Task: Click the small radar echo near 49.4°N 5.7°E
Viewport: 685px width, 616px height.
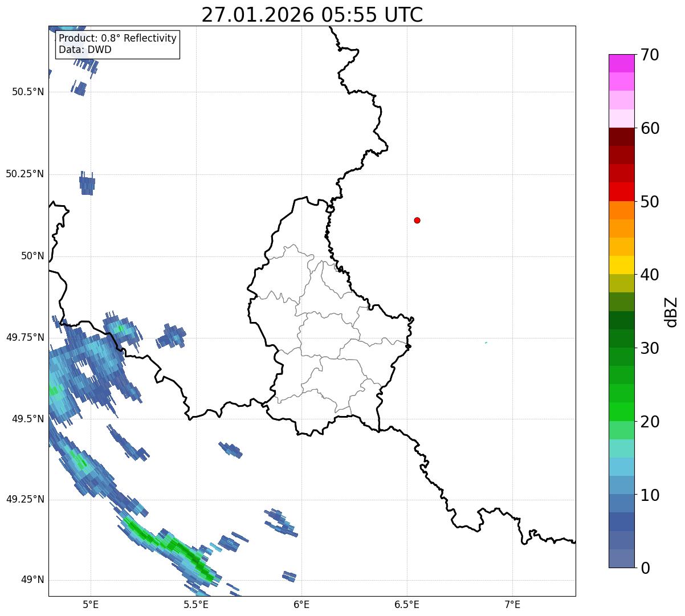Action: point(231,449)
